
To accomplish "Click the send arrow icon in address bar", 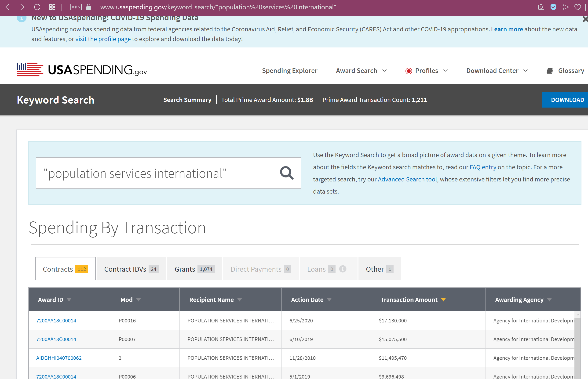I will [x=566, y=7].
